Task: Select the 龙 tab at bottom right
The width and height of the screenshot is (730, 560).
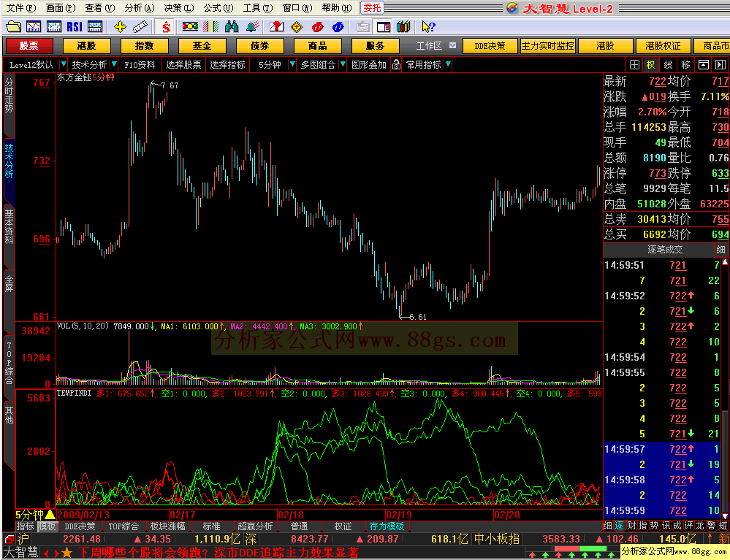Action: [700, 526]
